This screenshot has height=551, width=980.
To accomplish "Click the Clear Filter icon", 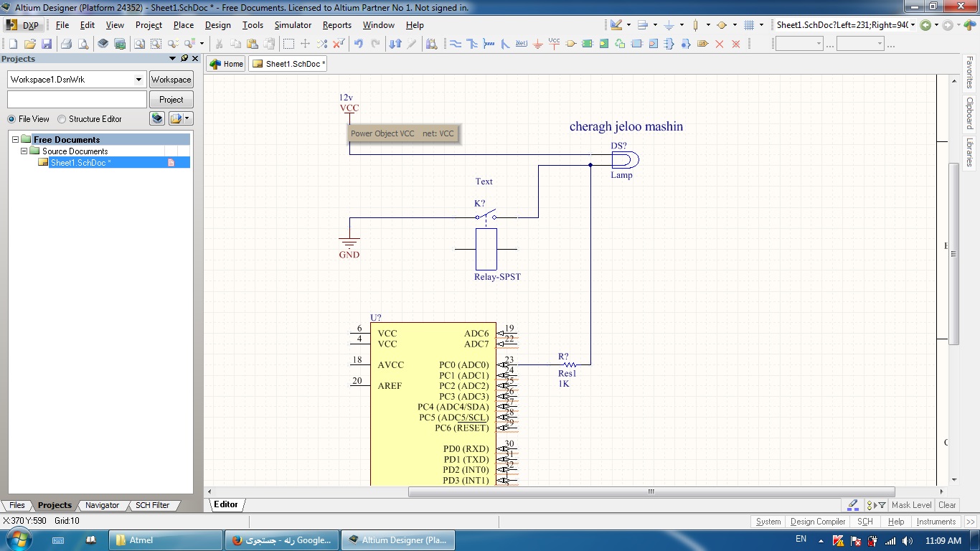I will [339, 44].
